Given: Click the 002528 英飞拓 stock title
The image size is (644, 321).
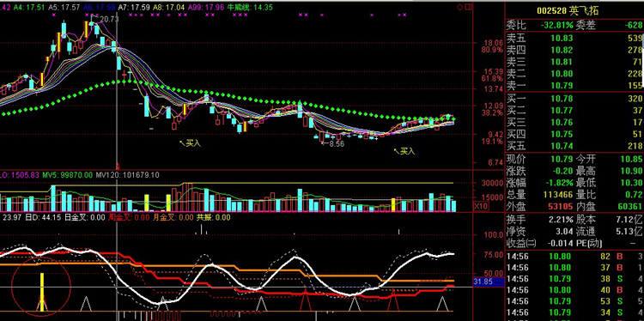Looking at the screenshot, I should tap(568, 11).
